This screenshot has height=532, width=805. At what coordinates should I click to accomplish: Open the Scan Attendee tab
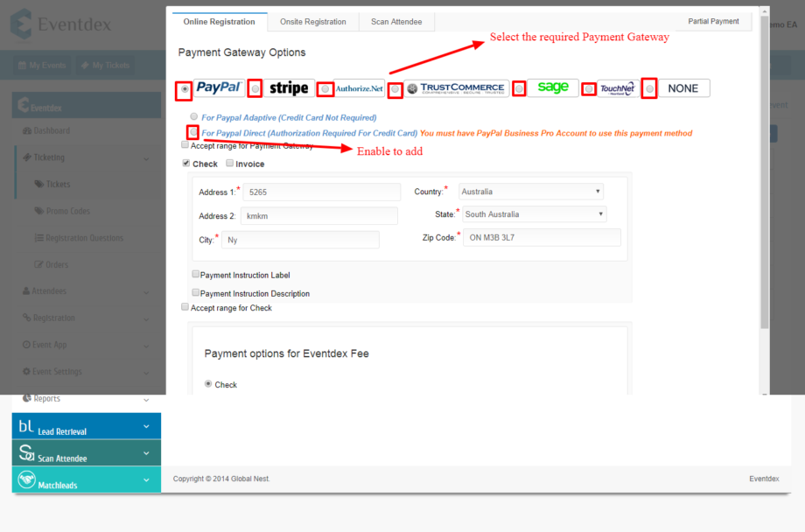pyautogui.click(x=396, y=22)
